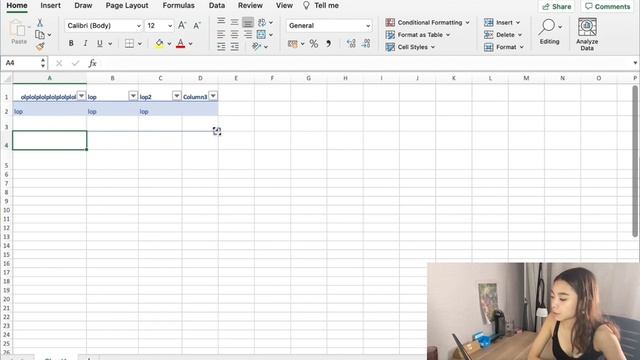This screenshot has width=640, height=360.
Task: Align text to top
Action: pos(221,22)
